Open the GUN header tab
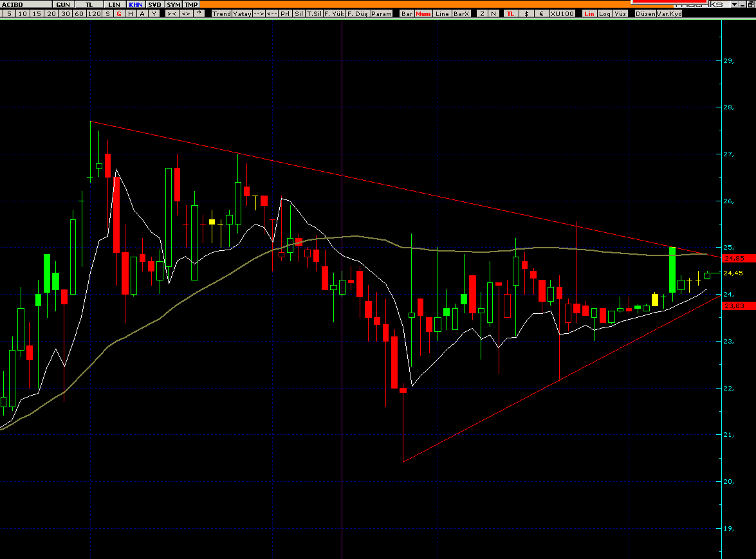Image resolution: width=756 pixels, height=559 pixels. tap(62, 5)
